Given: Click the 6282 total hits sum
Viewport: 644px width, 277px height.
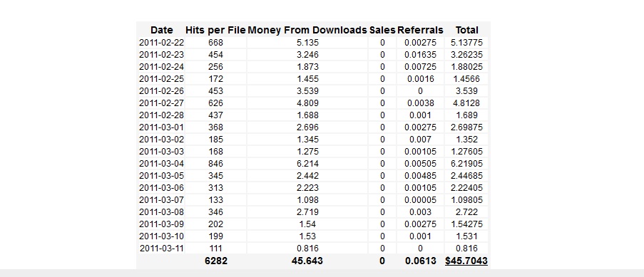Looking at the screenshot, I should click(215, 261).
